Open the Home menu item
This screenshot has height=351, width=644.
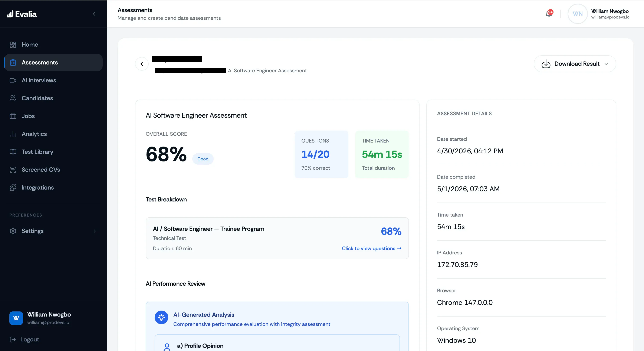tap(53, 45)
